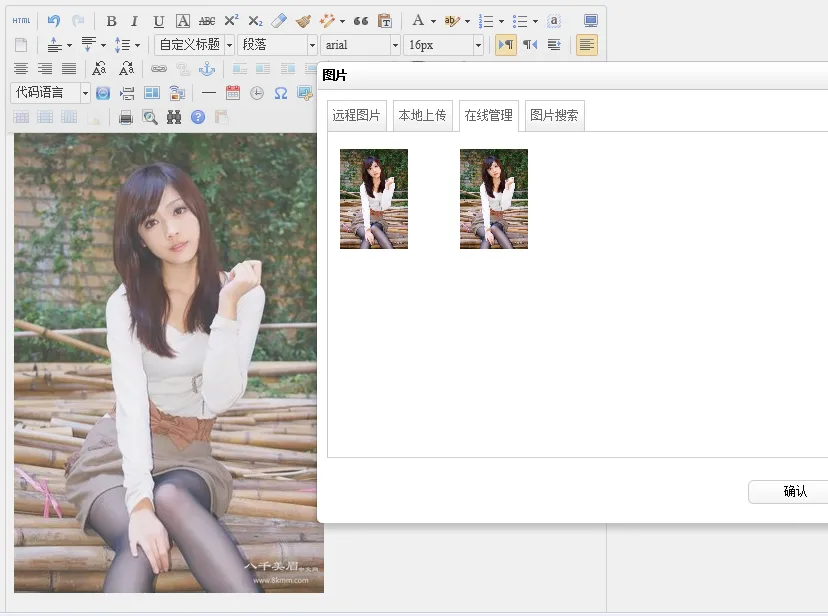Screen dimensions: 828x616
Task: Toggle italic formatting
Action: (x=135, y=21)
